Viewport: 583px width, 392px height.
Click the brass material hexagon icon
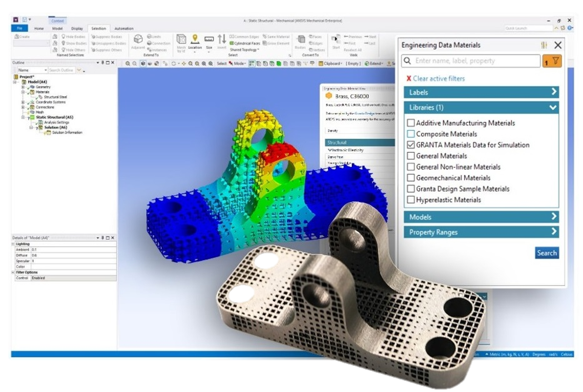point(329,96)
